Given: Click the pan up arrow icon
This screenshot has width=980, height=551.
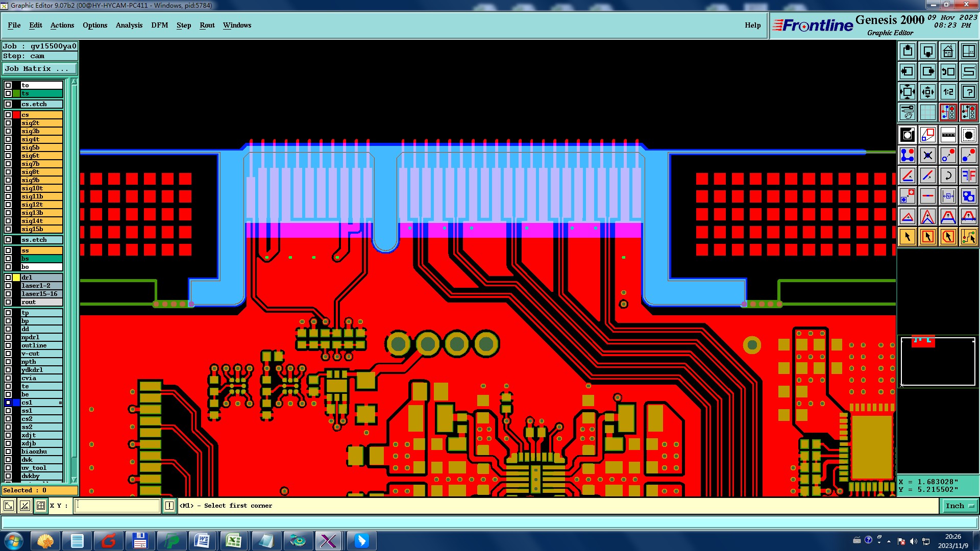Looking at the screenshot, I should tap(908, 51).
